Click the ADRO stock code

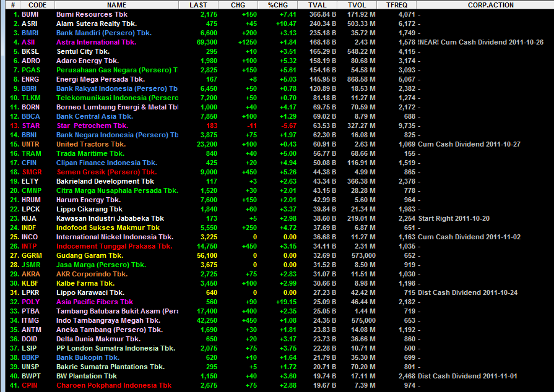pos(31,61)
